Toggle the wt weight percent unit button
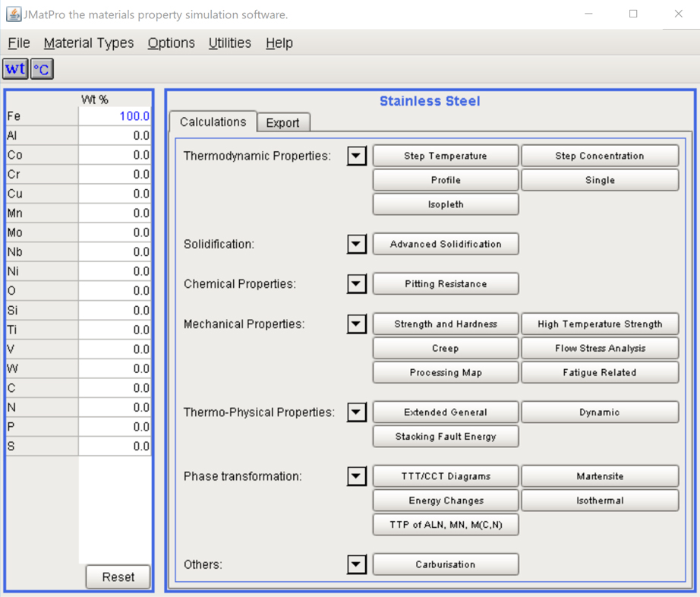 coord(16,69)
